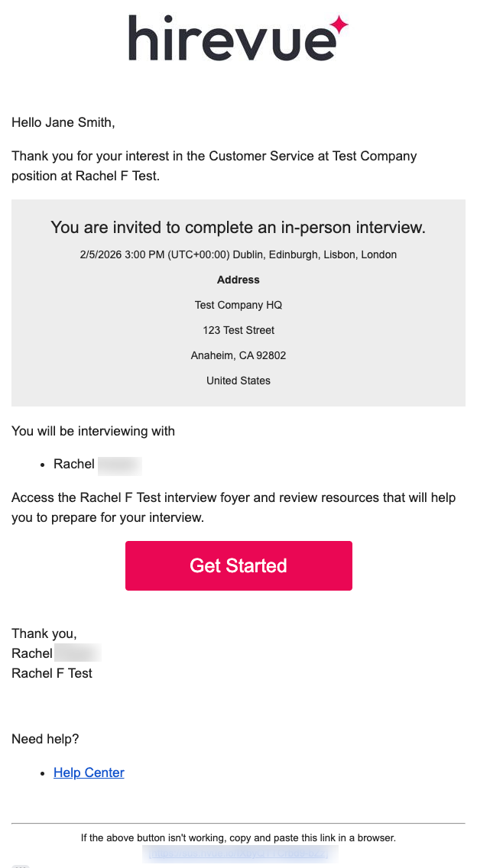Click the pink sparkle star on the logo
477x868 pixels.
[x=339, y=25]
